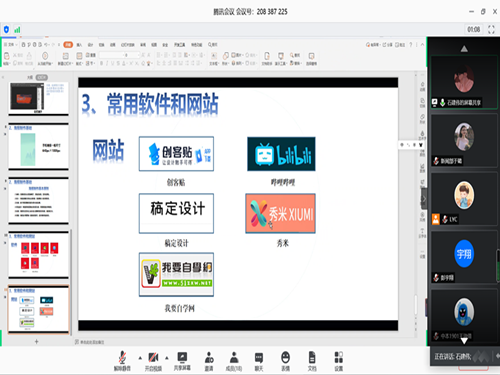Select the 字翔 participant tile
500x375 pixels.
click(464, 257)
